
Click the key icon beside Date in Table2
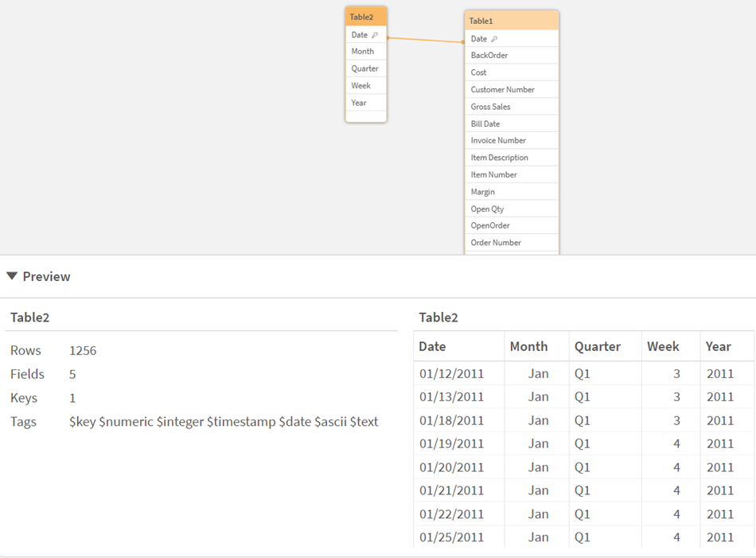click(x=376, y=34)
